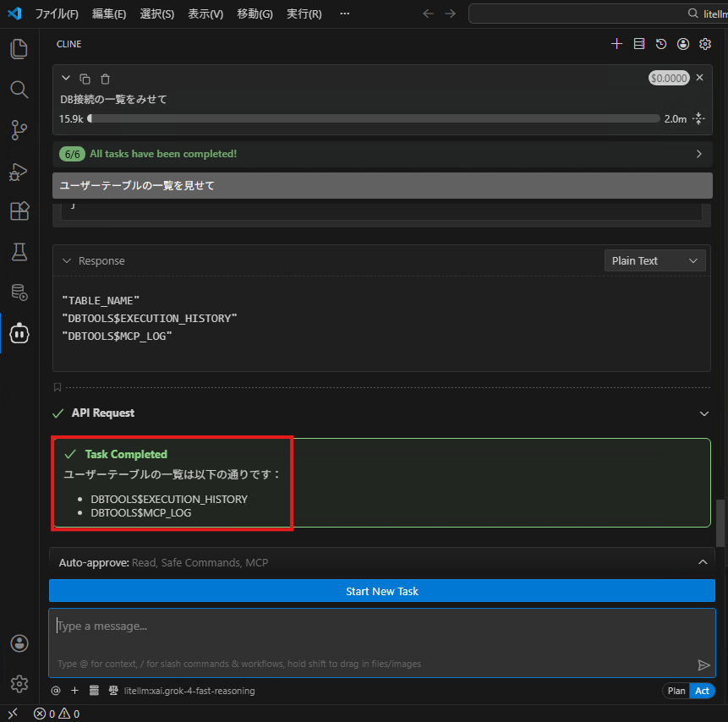Screen dimensions: 728x722
Task: Open Run and Debug view
Action: [x=19, y=172]
